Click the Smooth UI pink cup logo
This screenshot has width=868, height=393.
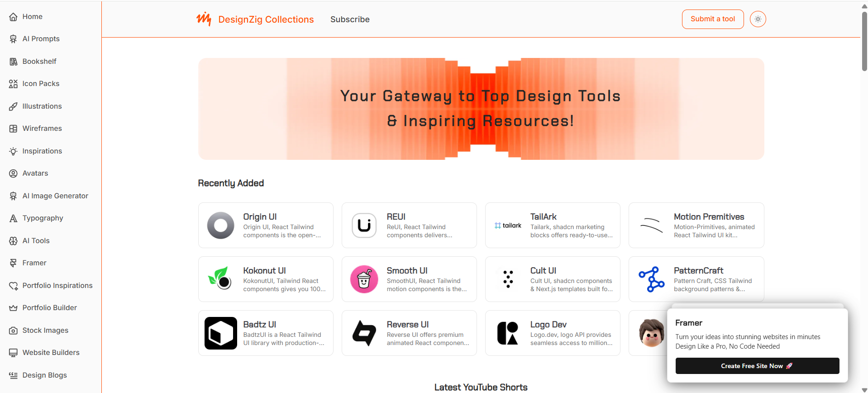click(x=364, y=279)
